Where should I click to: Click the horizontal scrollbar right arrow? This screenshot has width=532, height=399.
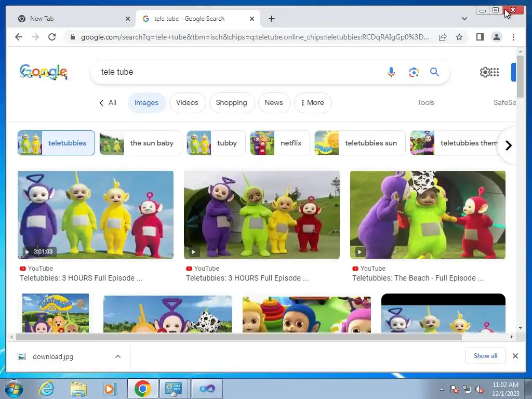pyautogui.click(x=511, y=337)
